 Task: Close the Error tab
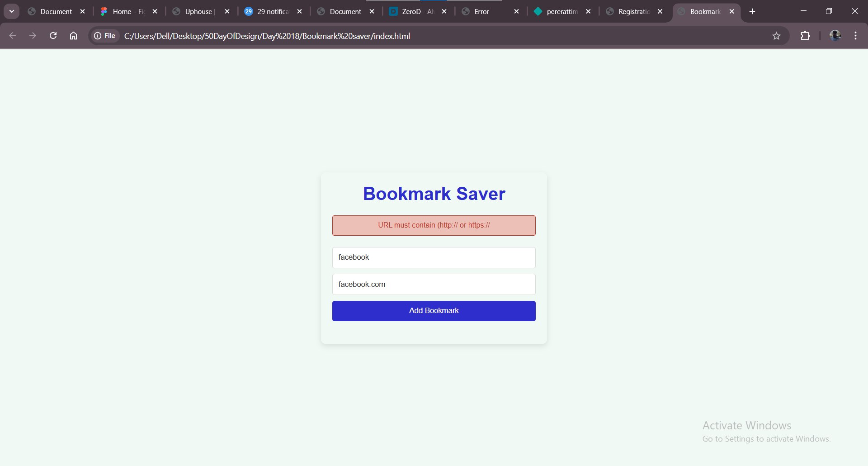[516, 11]
